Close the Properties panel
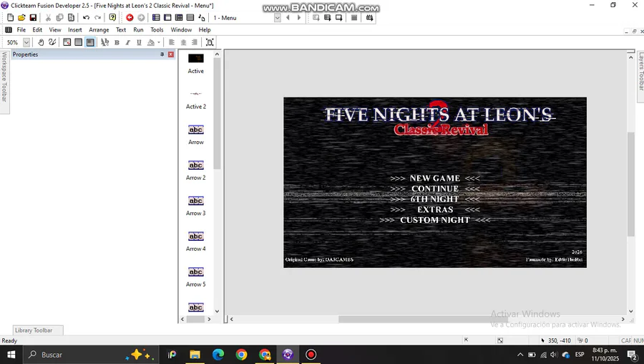The image size is (644, 364). (x=171, y=54)
